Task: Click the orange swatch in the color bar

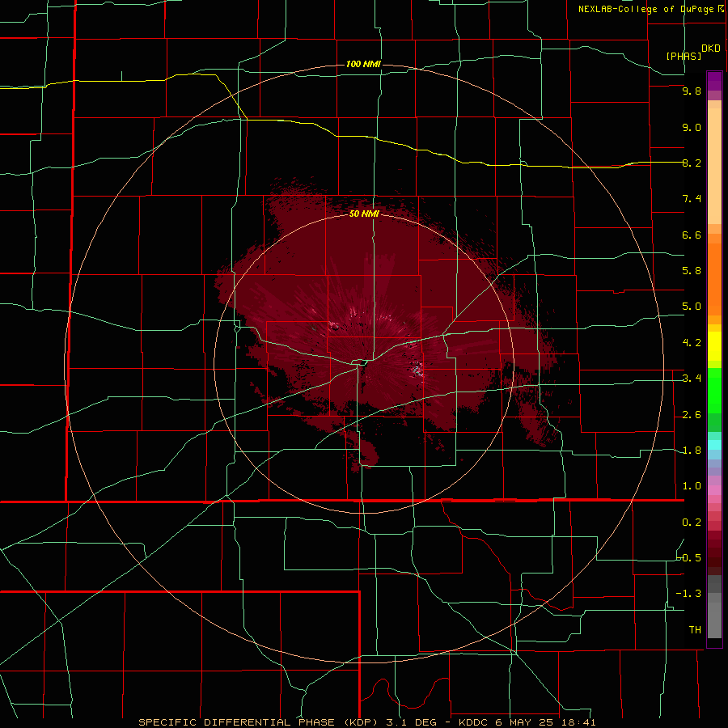Action: (x=714, y=280)
